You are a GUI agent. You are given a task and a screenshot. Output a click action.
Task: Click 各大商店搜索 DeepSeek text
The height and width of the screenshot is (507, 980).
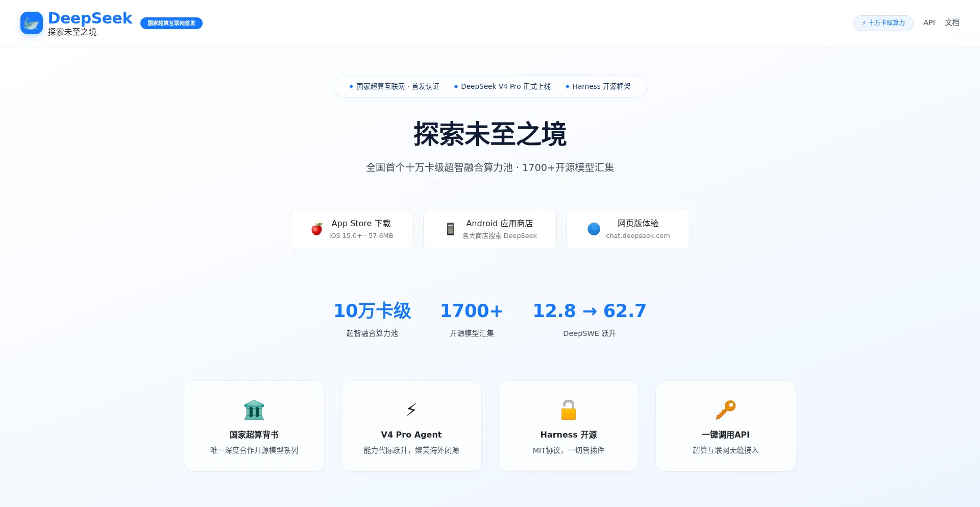(499, 236)
